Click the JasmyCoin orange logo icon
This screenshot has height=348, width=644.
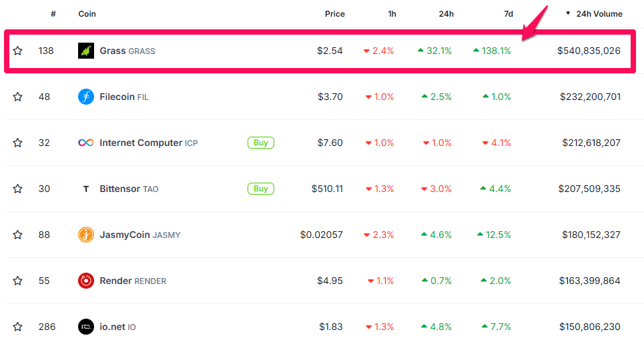point(86,235)
